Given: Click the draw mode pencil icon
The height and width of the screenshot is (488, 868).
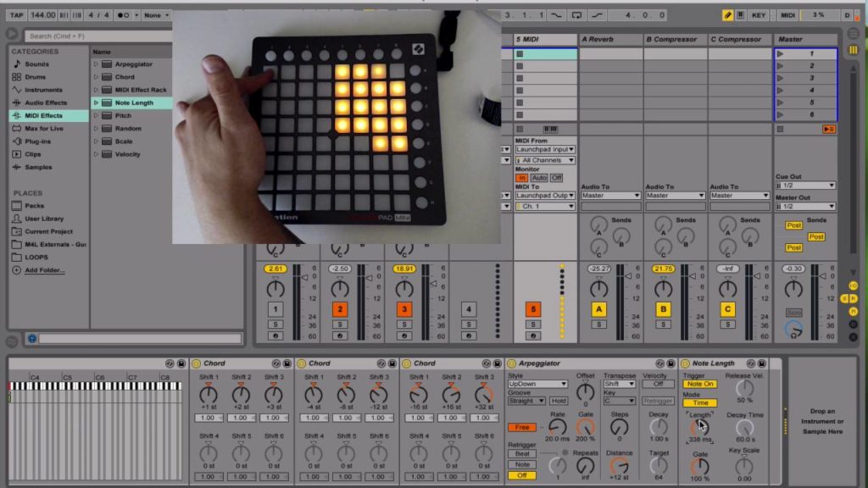Looking at the screenshot, I should (727, 15).
